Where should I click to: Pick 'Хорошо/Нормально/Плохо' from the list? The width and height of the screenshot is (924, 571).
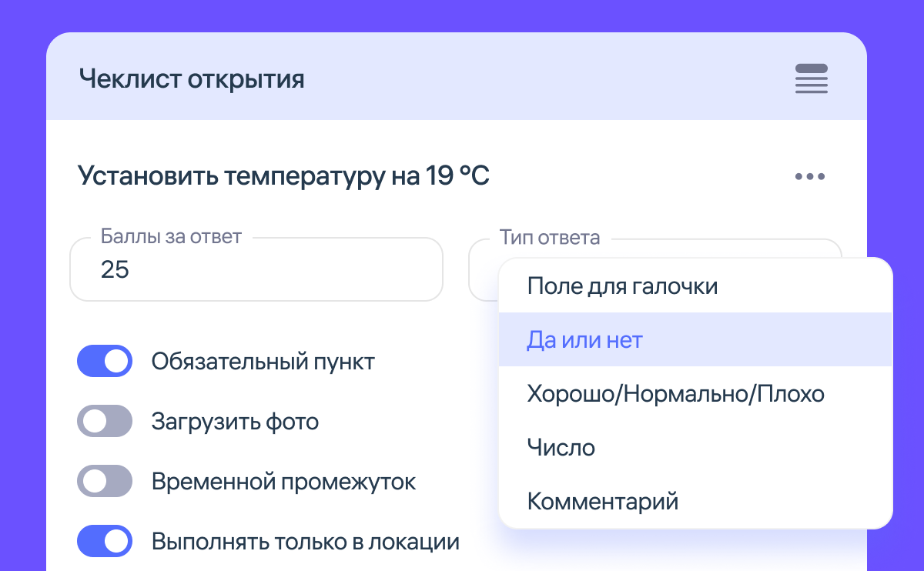click(675, 394)
